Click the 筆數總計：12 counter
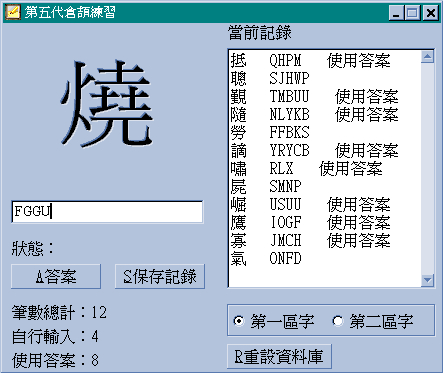Viewport: 443px width, 373px height. pos(59,313)
